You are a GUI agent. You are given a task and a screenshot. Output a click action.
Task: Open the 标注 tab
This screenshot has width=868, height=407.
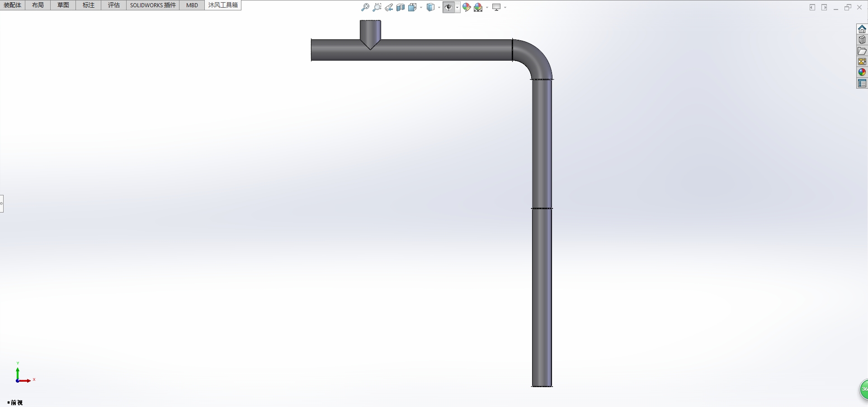click(x=89, y=5)
